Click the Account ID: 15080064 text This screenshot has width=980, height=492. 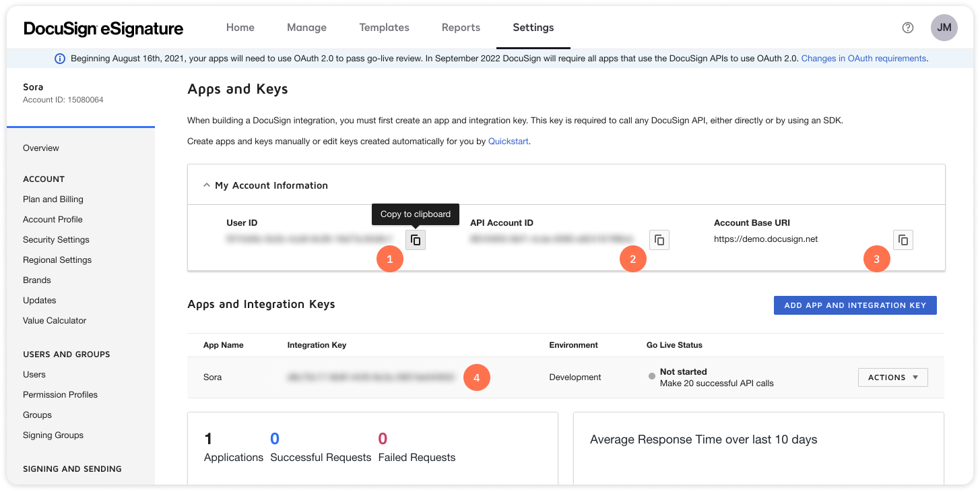[x=63, y=100]
